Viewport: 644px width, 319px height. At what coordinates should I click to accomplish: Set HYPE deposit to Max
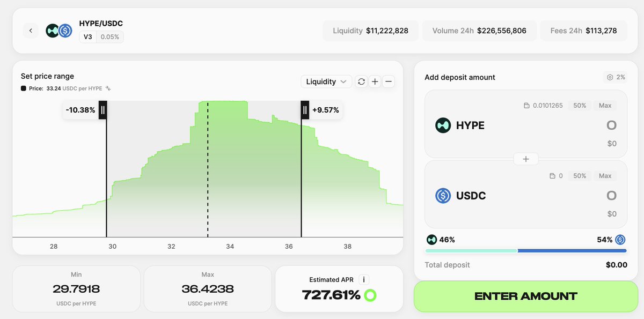pyautogui.click(x=605, y=106)
